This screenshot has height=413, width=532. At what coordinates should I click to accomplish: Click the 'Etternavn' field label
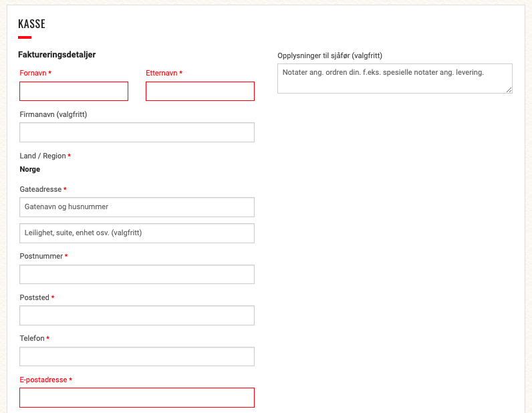pos(161,73)
